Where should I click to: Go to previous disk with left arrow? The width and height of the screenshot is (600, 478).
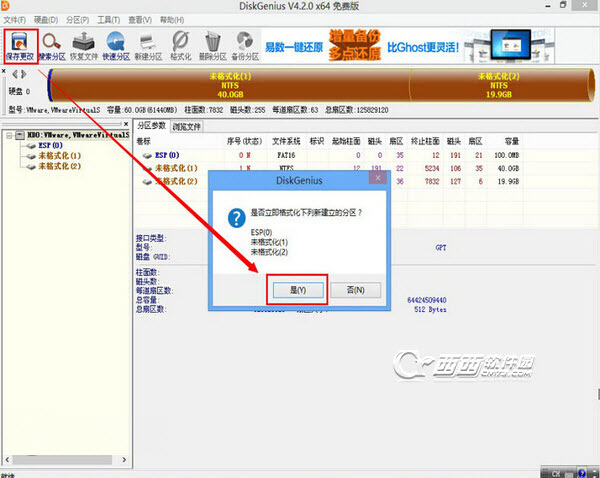pyautogui.click(x=15, y=74)
